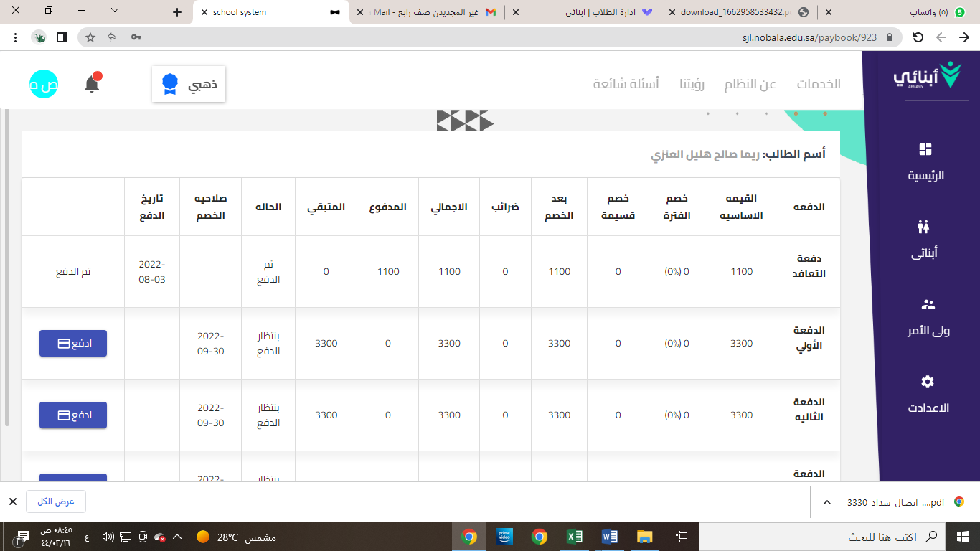The width and height of the screenshot is (980, 551).
Task: Click the 2022-08-03 payment date cell
Action: 152,272
